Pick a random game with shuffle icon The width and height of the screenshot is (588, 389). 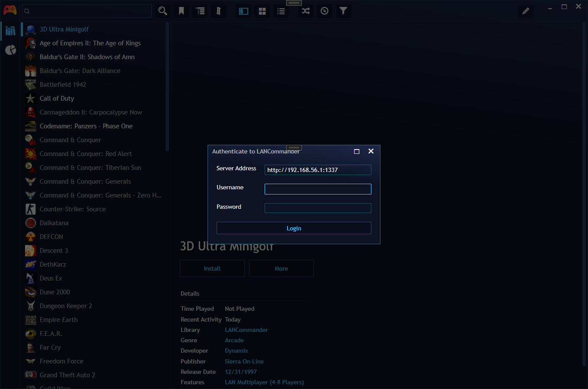coord(306,11)
